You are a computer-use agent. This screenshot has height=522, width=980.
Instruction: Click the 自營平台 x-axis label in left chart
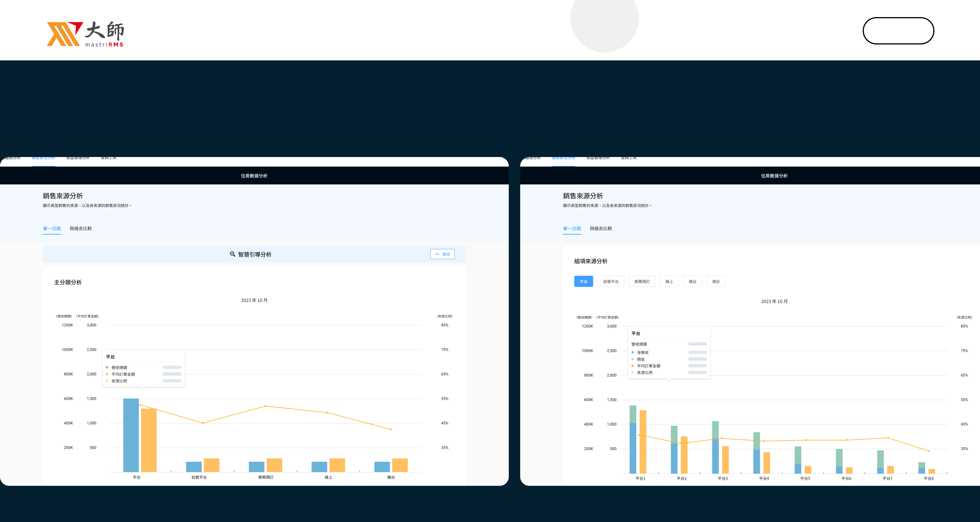coord(199,478)
